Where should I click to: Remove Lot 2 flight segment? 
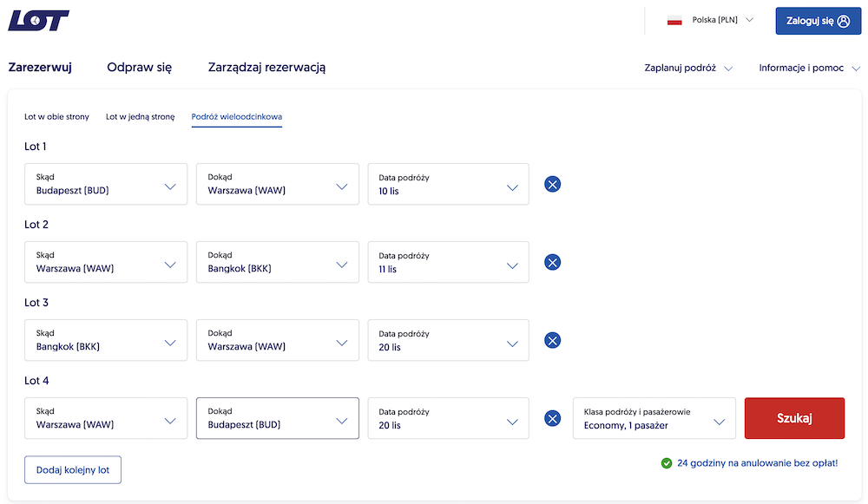tap(552, 262)
